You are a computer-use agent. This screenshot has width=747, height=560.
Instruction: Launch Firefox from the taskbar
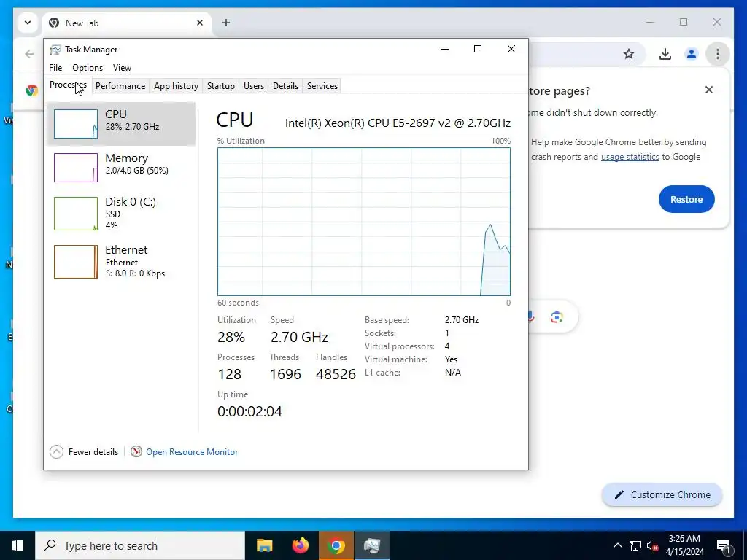(300, 545)
